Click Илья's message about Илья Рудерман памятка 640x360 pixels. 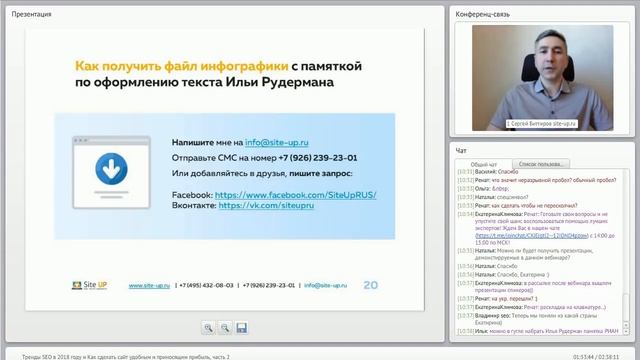(538, 331)
